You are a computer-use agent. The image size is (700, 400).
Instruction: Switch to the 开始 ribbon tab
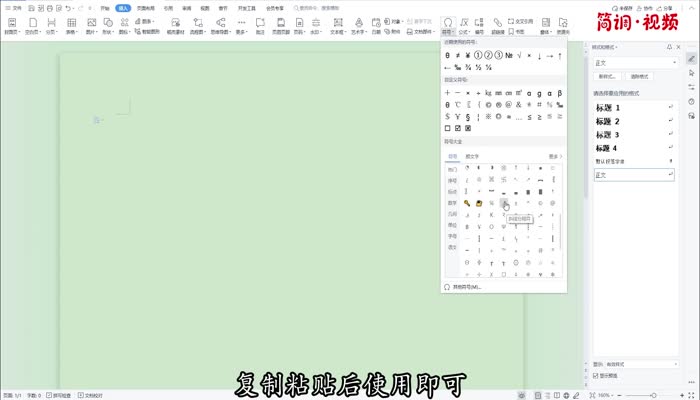tap(105, 8)
